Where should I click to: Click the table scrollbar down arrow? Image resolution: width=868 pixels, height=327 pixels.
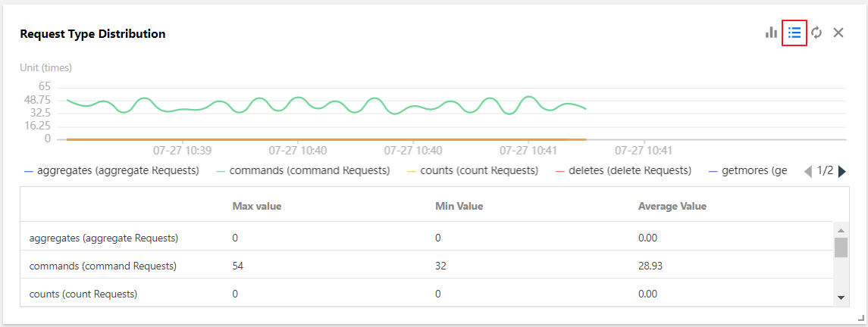pos(841,297)
